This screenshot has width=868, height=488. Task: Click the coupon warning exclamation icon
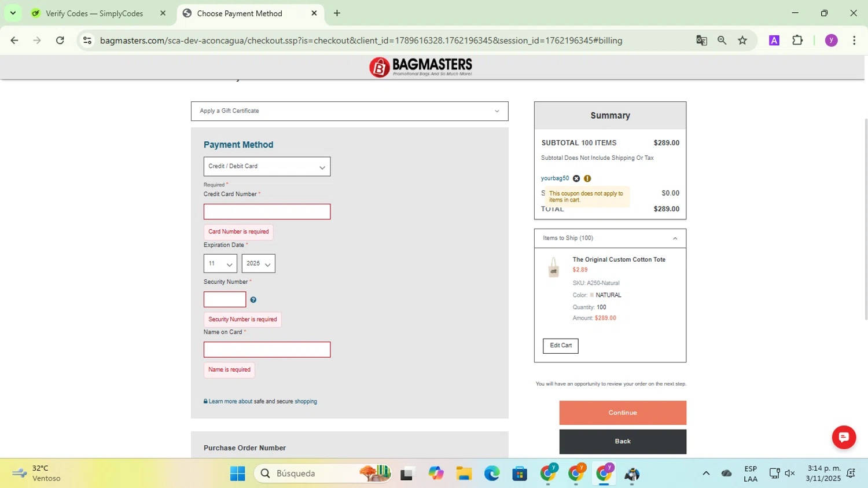pos(587,178)
